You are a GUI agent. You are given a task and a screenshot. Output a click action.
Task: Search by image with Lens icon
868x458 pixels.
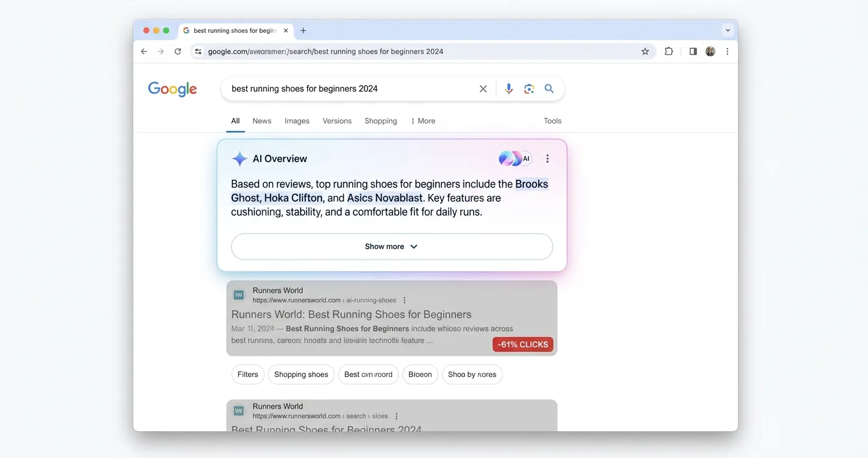529,89
